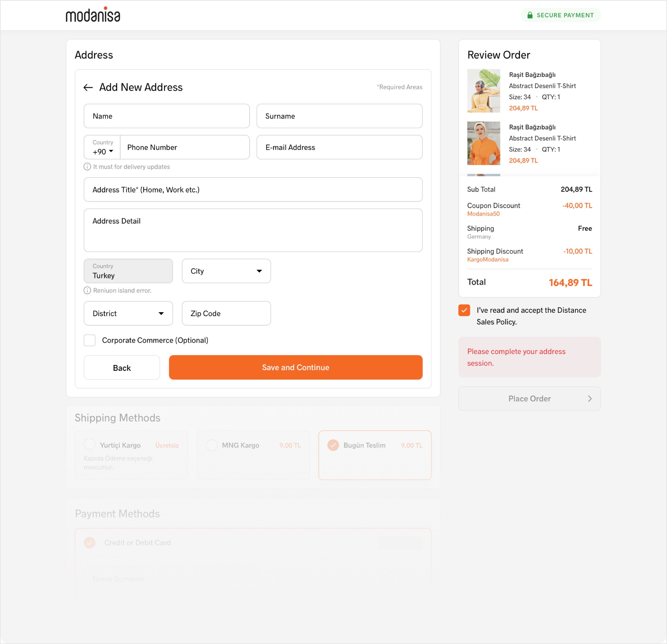This screenshot has height=644, width=667.
Task: Click into the Address Detail field
Action: coord(253,230)
